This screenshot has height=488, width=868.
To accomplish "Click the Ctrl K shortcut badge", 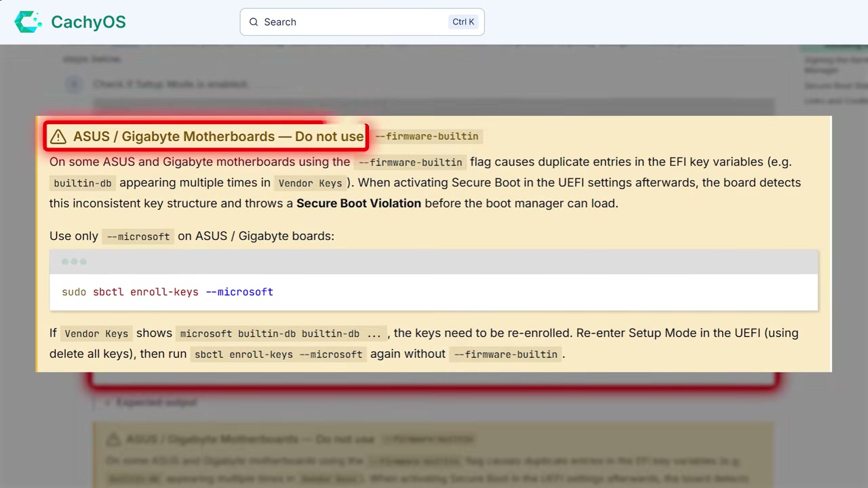I will click(463, 22).
